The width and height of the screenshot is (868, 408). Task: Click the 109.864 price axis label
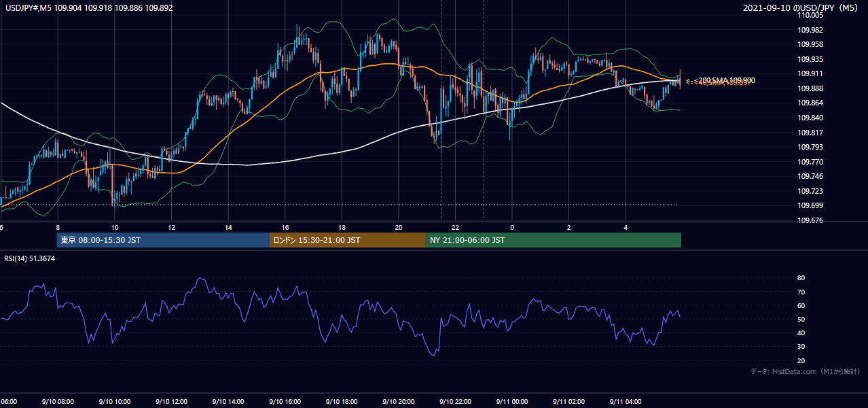tap(810, 103)
